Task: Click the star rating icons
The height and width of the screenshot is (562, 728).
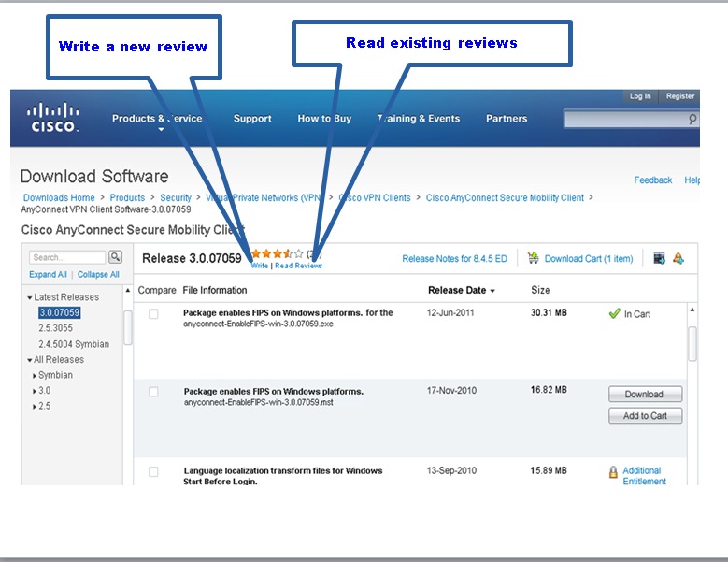Action: [278, 253]
